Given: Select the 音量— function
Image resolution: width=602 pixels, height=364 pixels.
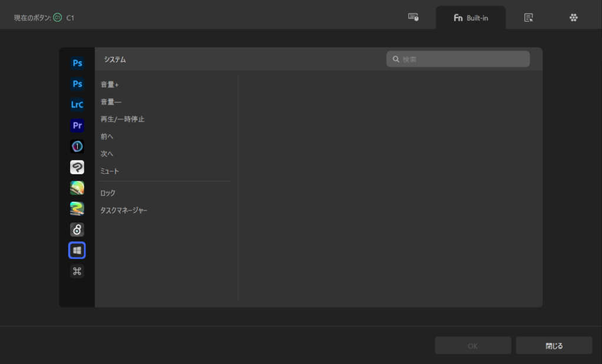Looking at the screenshot, I should pyautogui.click(x=111, y=102).
